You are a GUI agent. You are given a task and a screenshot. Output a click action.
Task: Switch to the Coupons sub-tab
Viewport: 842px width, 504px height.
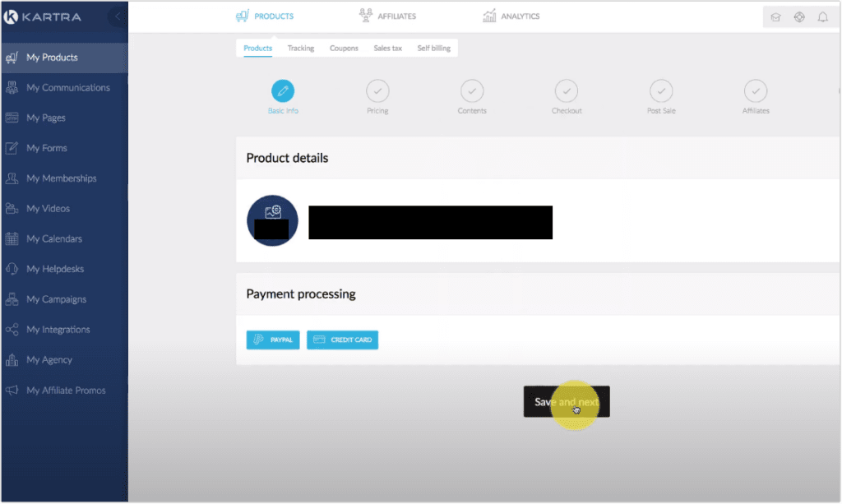pos(344,49)
